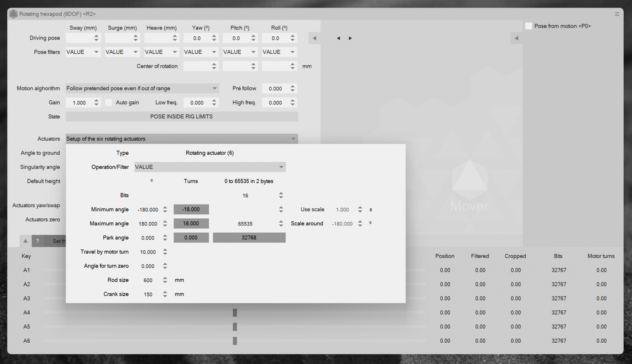Click the Gain value input field

pyautogui.click(x=79, y=103)
